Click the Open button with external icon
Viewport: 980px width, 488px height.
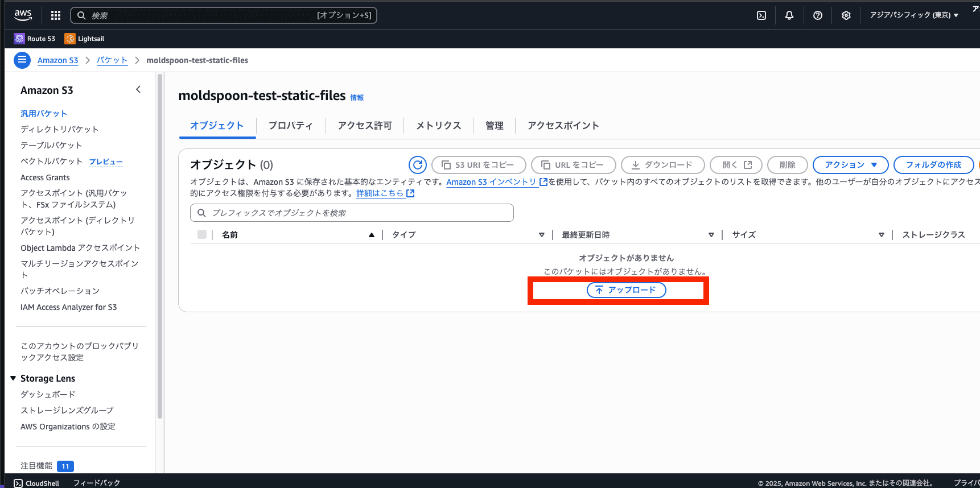pyautogui.click(x=736, y=165)
